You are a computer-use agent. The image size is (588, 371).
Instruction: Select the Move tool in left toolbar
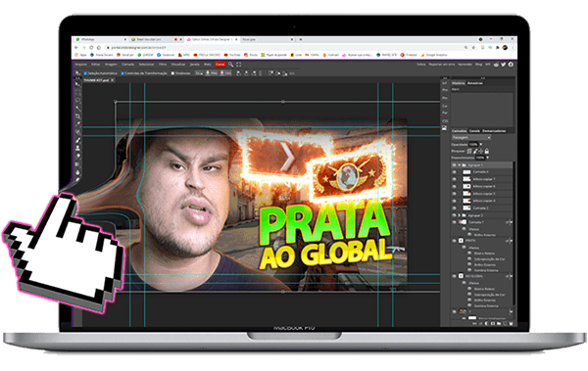pyautogui.click(x=78, y=84)
